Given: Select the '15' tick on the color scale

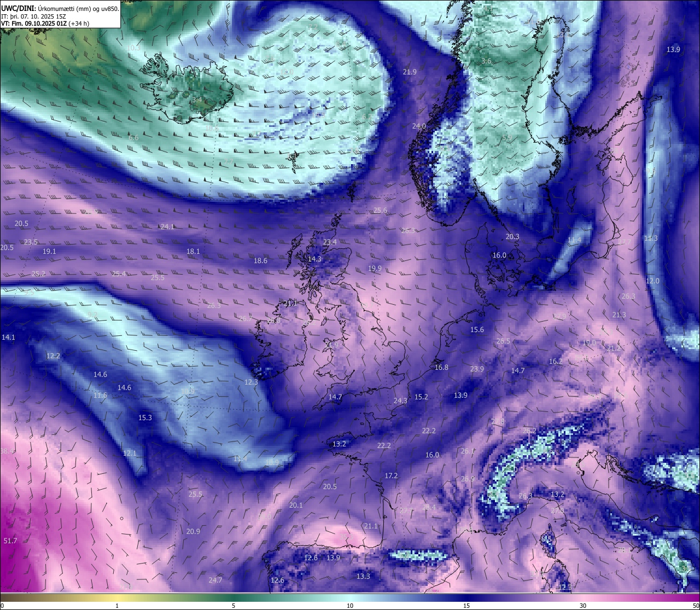Looking at the screenshot, I should 466,606.
